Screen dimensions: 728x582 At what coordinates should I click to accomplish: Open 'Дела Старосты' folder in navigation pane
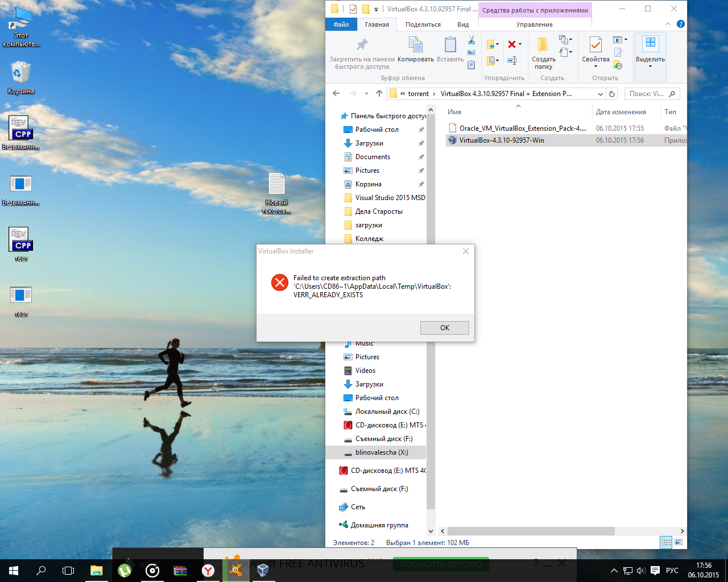(x=373, y=211)
